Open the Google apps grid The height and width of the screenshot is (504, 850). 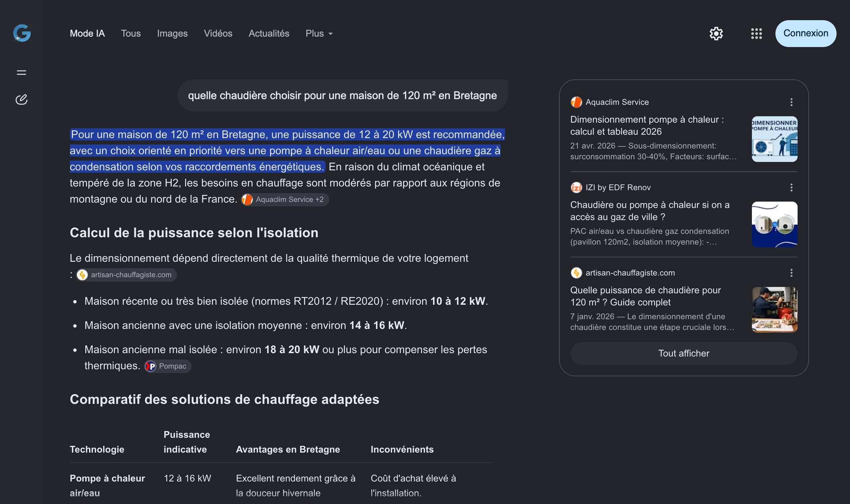pyautogui.click(x=756, y=33)
